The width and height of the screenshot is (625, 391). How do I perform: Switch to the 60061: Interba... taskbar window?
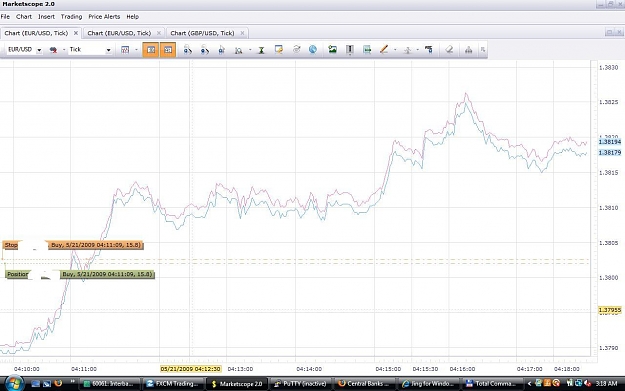[110, 384]
